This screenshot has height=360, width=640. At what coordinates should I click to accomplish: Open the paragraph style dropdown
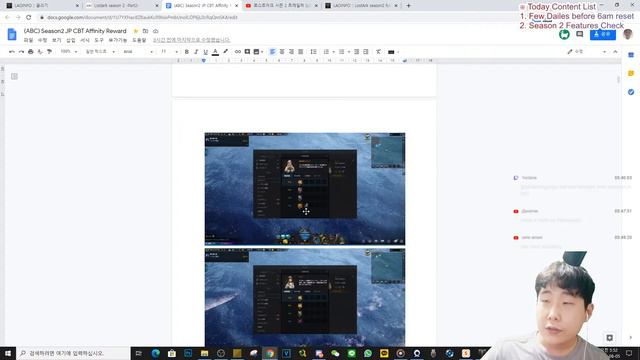click(x=100, y=52)
